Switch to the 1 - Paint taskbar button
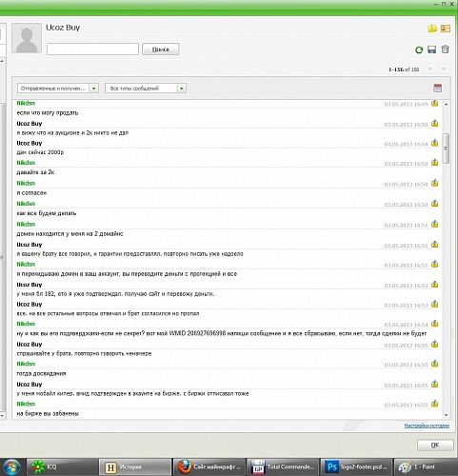Image resolution: width=458 pixels, height=476 pixels. 426,467
